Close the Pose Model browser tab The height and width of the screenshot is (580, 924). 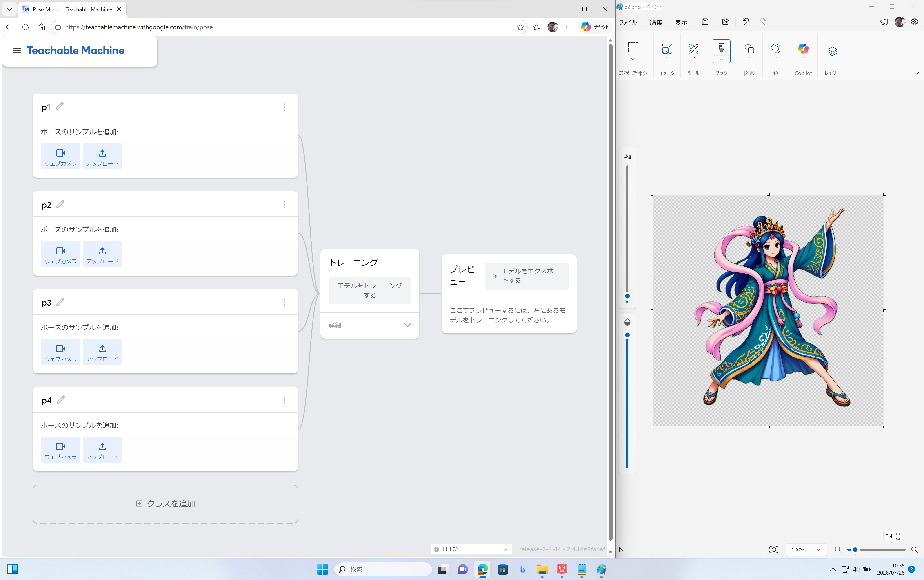tap(119, 9)
